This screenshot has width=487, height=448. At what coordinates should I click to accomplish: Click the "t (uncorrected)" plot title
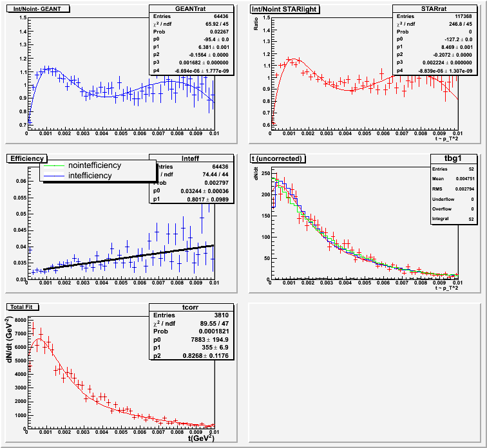(x=276, y=158)
